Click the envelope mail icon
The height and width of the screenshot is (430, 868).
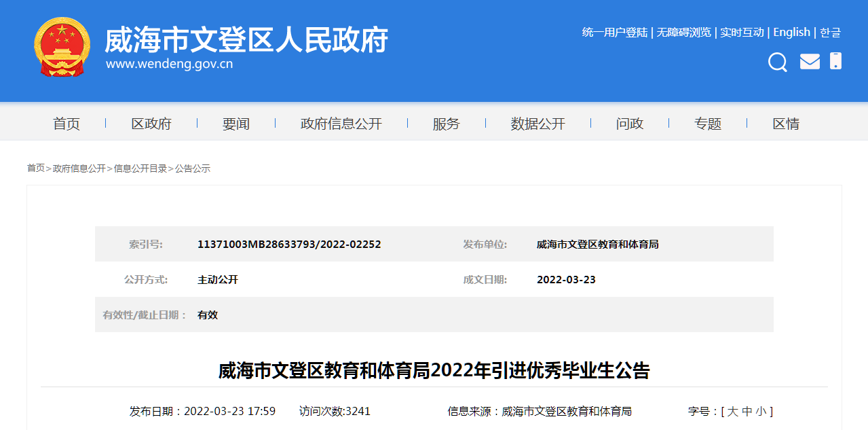coord(810,62)
